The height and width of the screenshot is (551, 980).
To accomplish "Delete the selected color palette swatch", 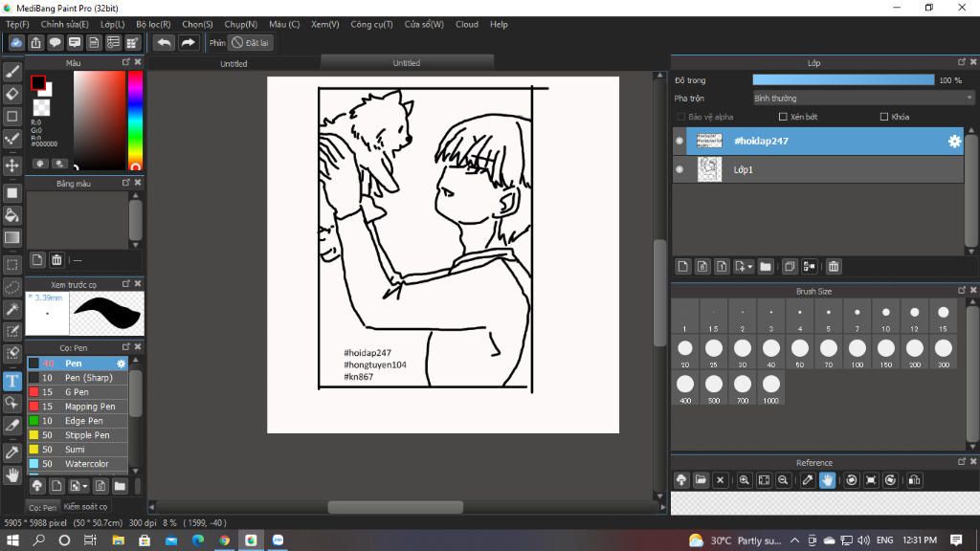I will click(x=56, y=260).
